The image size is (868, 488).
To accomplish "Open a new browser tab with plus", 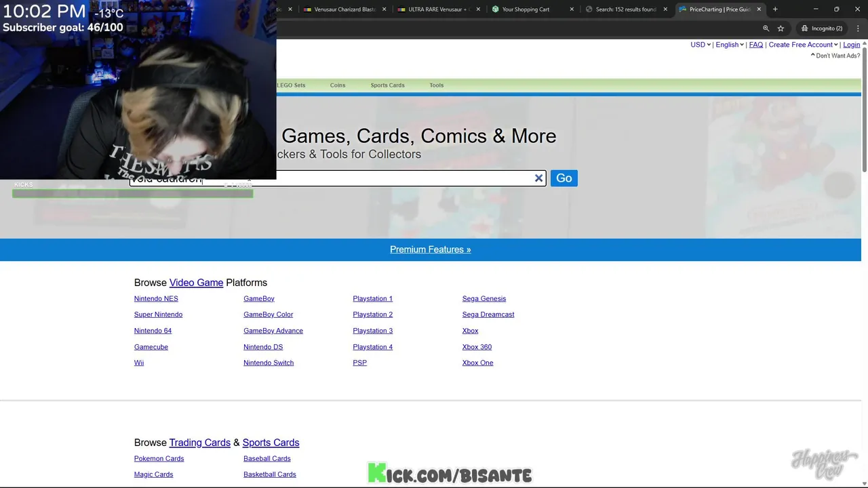I will (775, 9).
